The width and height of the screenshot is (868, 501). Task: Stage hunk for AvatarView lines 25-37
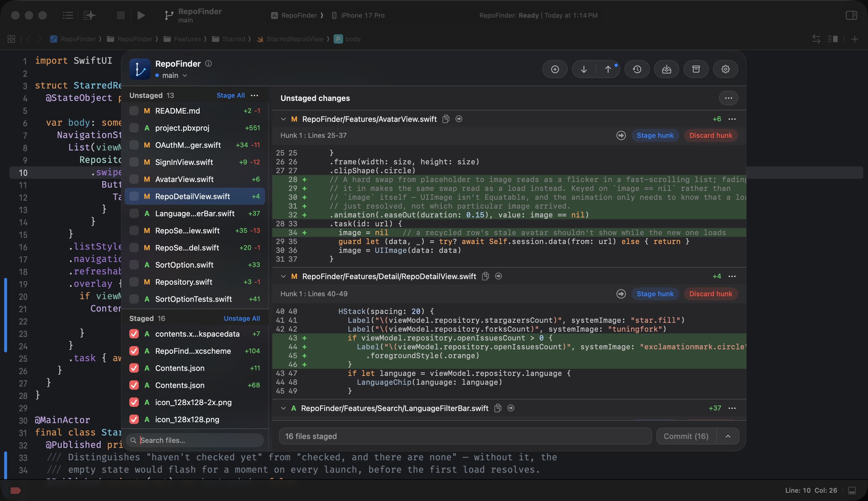coord(655,135)
